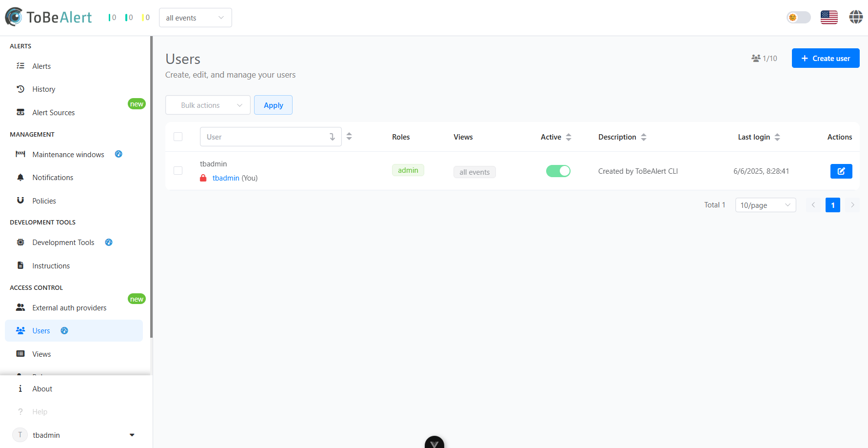868x448 pixels.
Task: Click the Views list icon in sidebar
Action: [20, 354]
